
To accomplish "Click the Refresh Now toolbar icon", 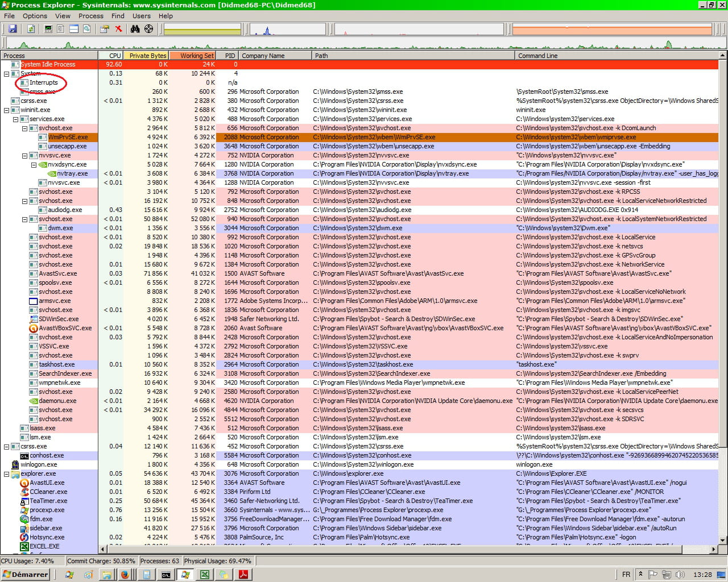I will coord(31,28).
